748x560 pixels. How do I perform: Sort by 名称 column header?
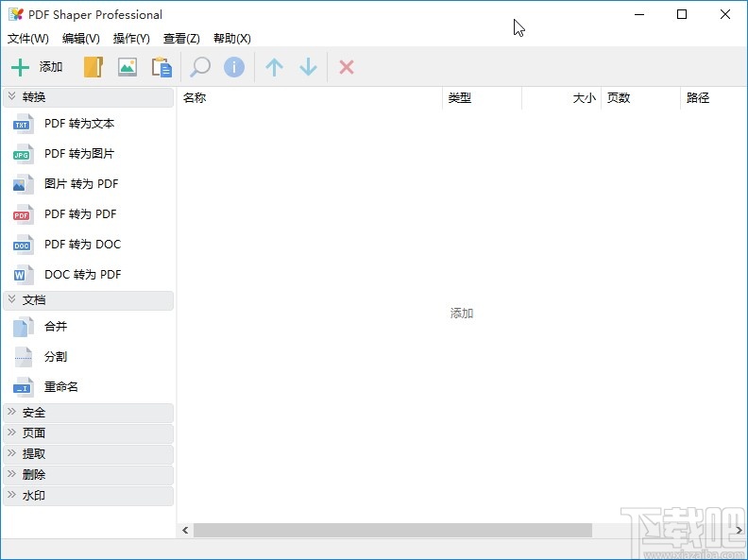pyautogui.click(x=310, y=98)
